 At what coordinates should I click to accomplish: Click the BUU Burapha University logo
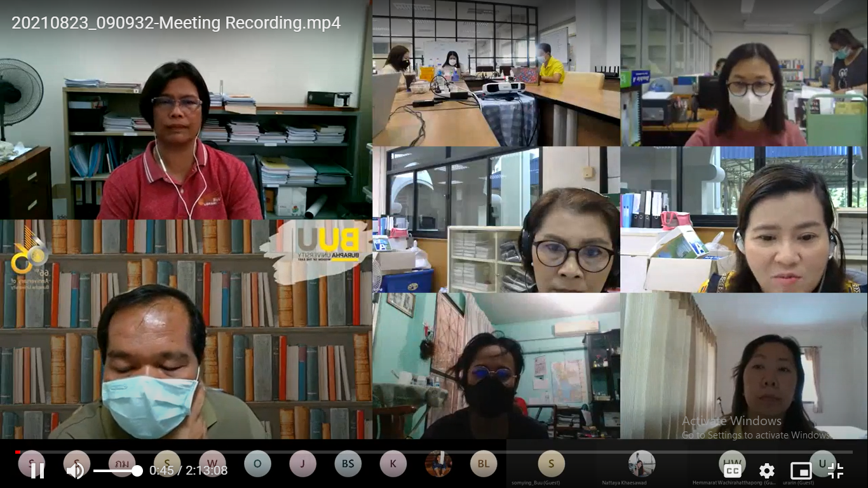tap(327, 245)
